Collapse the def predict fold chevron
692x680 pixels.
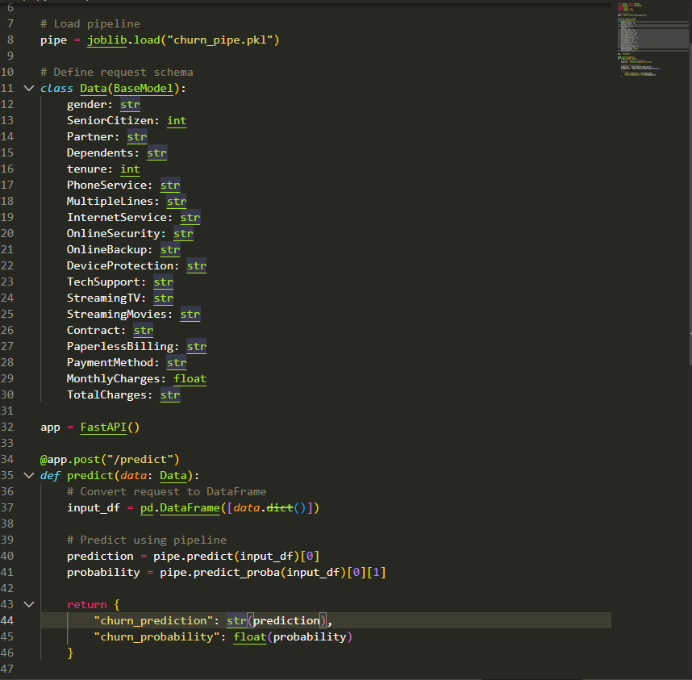(29, 475)
